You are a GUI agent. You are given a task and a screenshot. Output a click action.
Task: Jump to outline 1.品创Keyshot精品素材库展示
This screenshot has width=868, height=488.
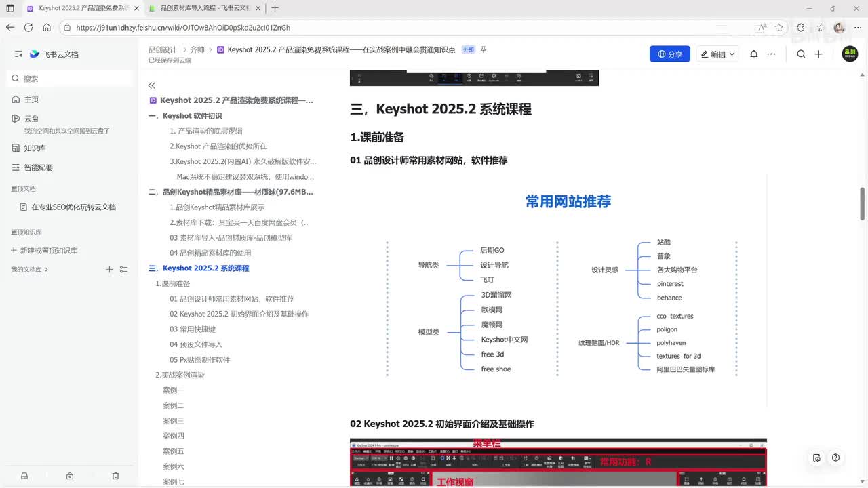coord(217,207)
